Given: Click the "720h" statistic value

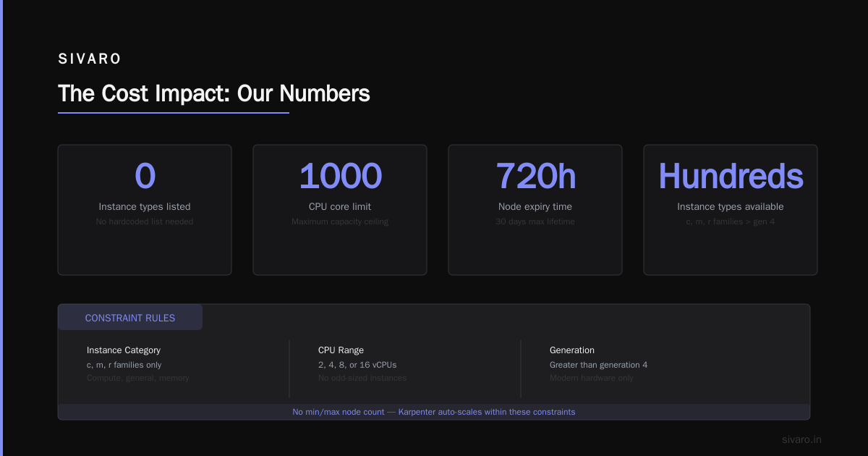Looking at the screenshot, I should coord(535,176).
